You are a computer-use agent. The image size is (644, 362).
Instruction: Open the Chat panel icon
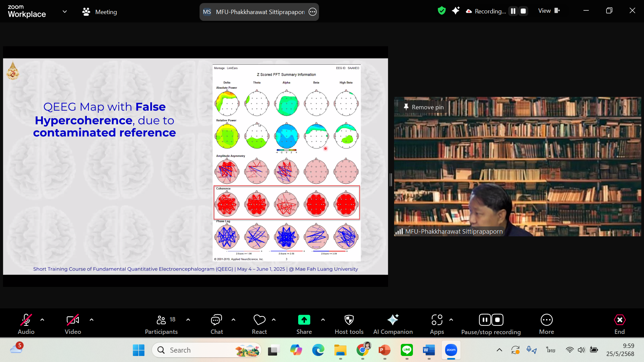point(216,320)
